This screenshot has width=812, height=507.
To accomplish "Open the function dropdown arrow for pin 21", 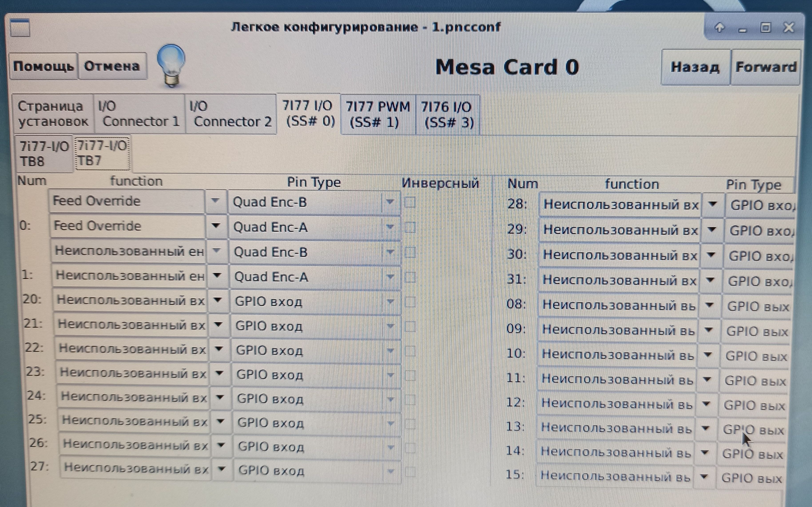I will [218, 325].
